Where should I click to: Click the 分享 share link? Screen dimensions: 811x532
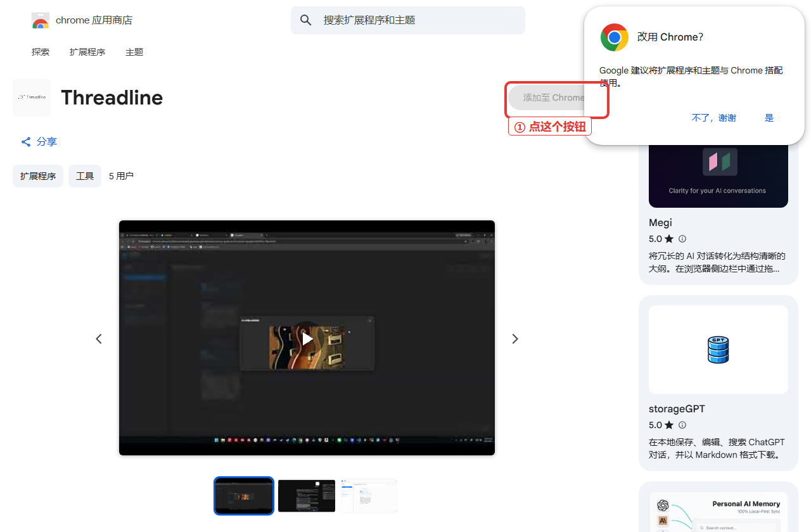[x=39, y=142]
